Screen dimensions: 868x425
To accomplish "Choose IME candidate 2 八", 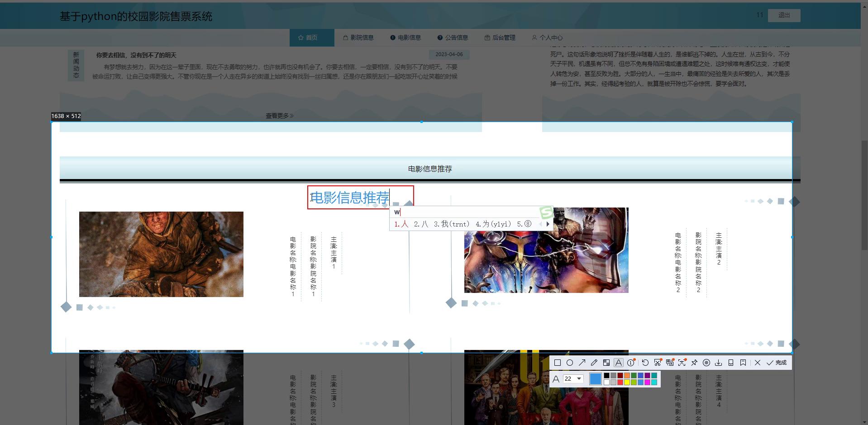I will [x=421, y=224].
